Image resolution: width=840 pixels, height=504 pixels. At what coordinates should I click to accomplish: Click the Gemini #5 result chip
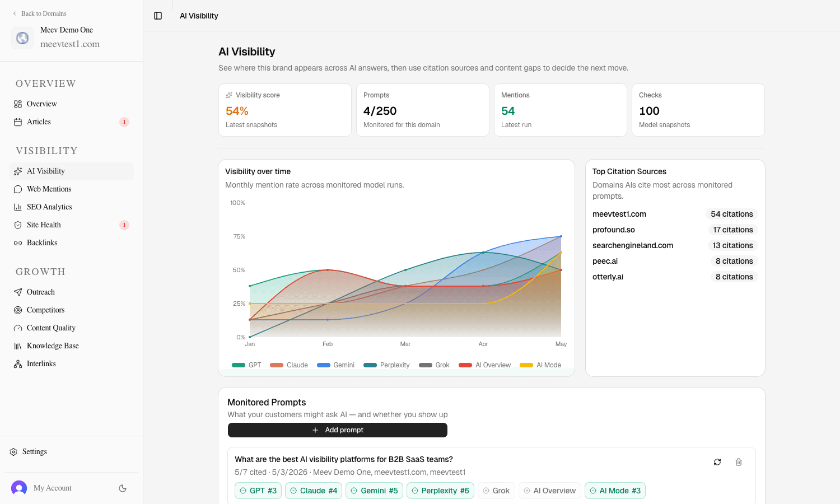click(x=374, y=491)
